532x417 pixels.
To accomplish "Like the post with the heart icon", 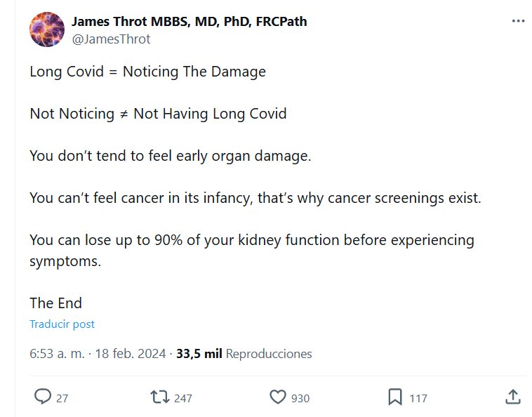I will click(x=278, y=397).
